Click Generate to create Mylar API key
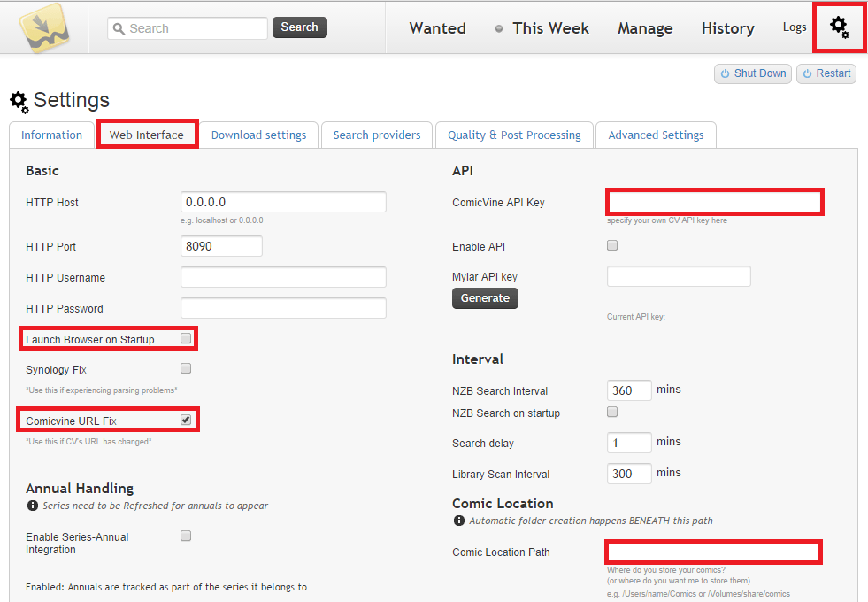The width and height of the screenshot is (868, 602). [485, 298]
